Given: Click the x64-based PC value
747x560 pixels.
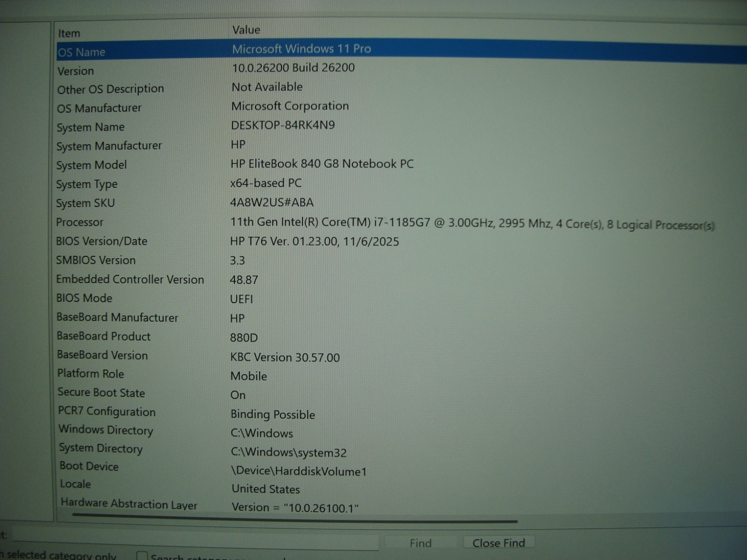Looking at the screenshot, I should coord(266,183).
